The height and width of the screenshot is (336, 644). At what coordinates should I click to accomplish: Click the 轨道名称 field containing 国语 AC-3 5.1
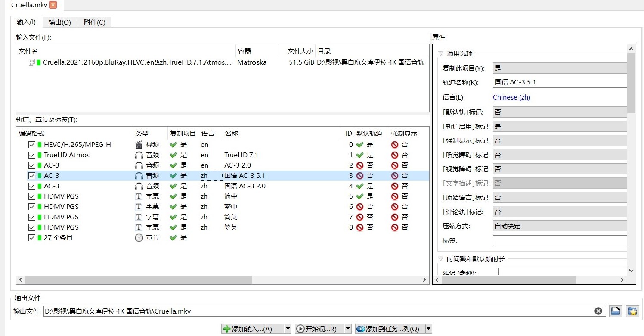click(x=560, y=82)
